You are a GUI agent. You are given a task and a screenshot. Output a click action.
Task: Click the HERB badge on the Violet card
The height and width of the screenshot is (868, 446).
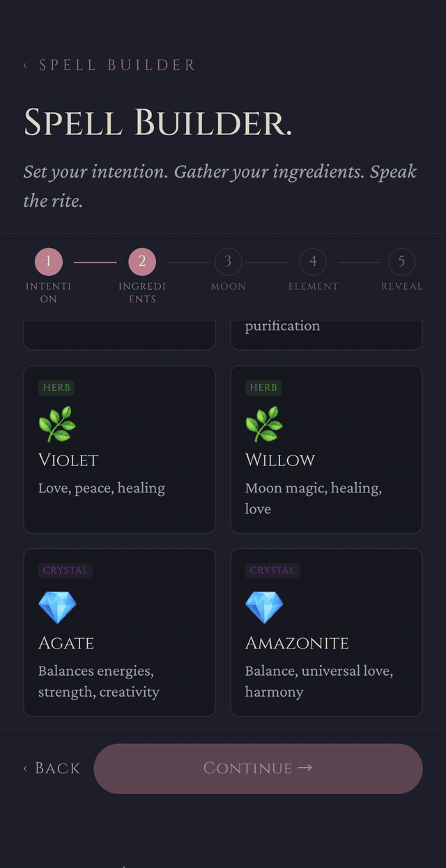56,387
